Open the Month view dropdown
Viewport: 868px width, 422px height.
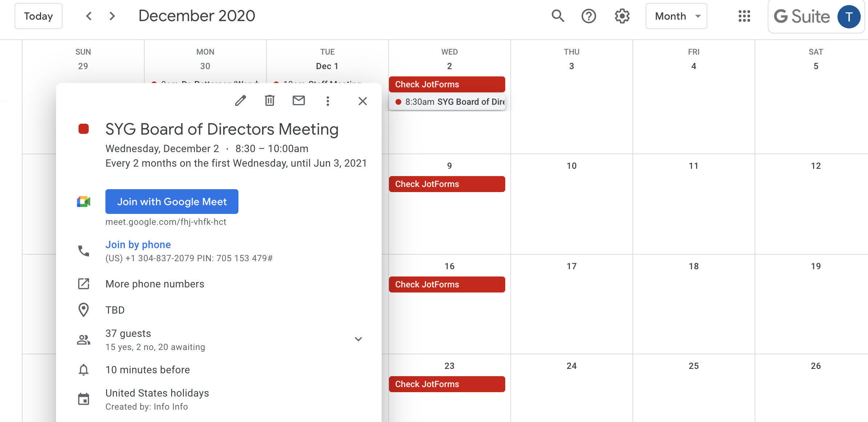(x=676, y=16)
